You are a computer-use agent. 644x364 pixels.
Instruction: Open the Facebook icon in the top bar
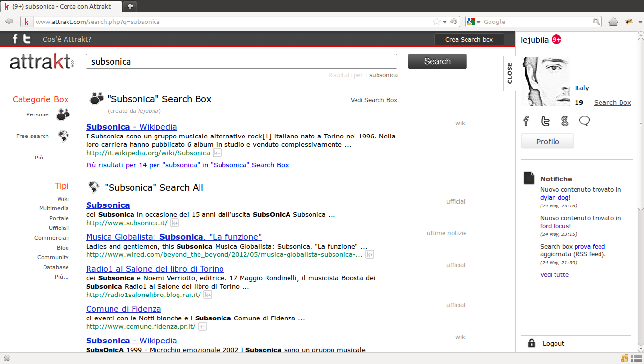15,39
